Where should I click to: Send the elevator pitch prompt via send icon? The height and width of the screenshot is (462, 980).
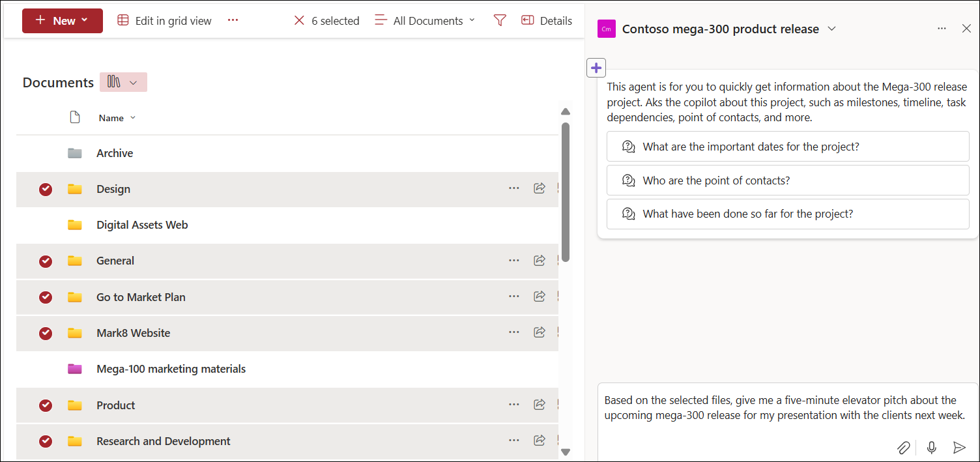pyautogui.click(x=958, y=448)
